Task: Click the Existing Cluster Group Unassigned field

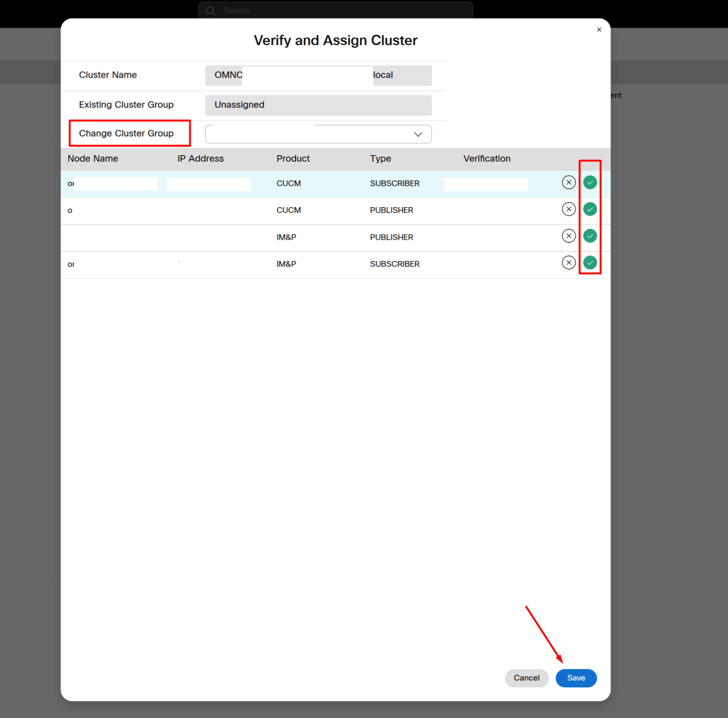Action: [x=317, y=105]
